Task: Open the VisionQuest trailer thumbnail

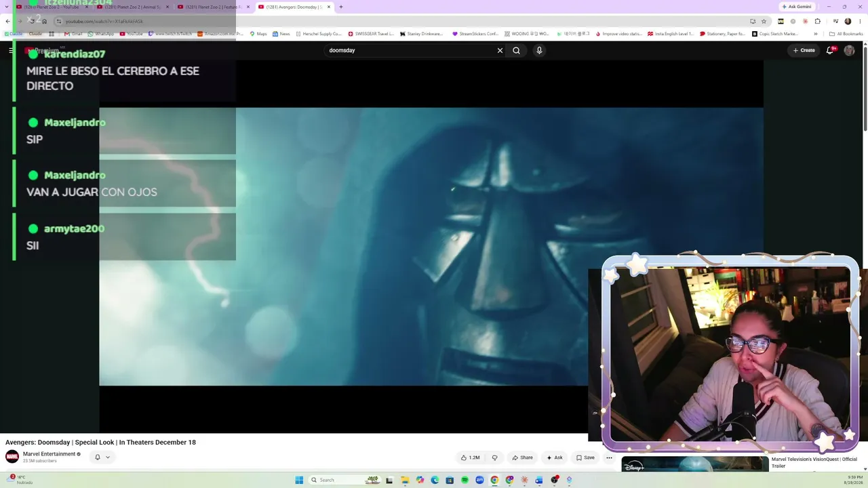Action: point(695,464)
